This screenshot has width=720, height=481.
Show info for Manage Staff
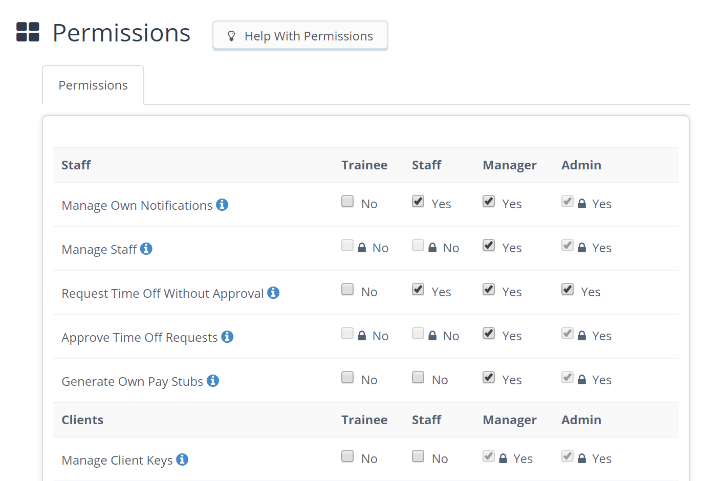[146, 249]
